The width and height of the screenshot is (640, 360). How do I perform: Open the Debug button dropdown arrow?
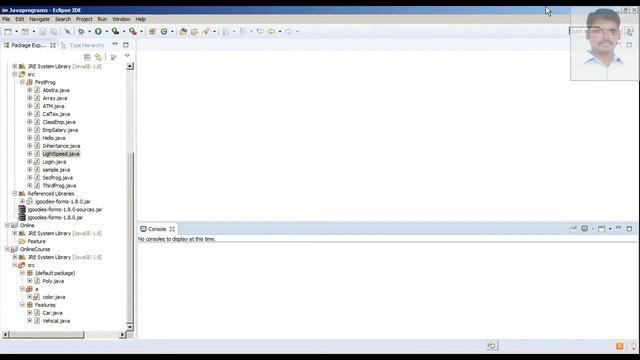(x=89, y=31)
